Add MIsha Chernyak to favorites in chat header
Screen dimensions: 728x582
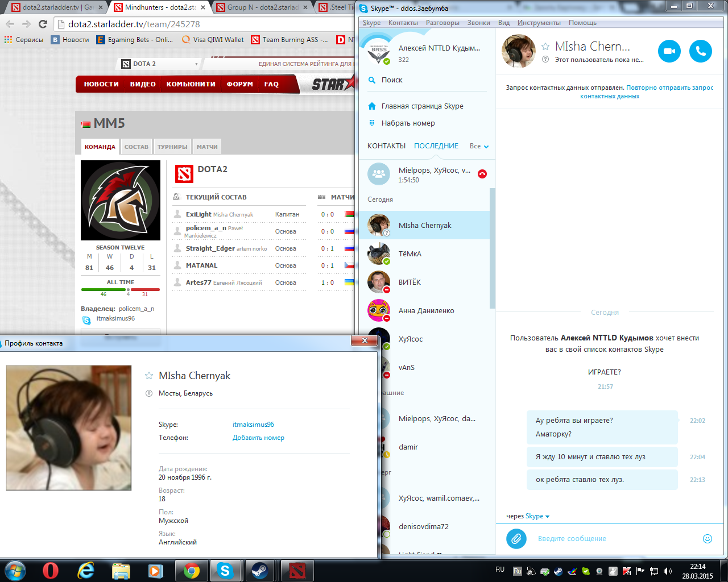[x=545, y=47]
